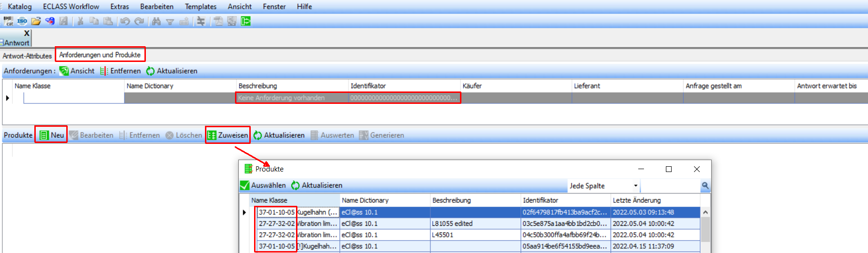This screenshot has width=868, height=253.
Task: Click magnifier search icon in Produkte dialog
Action: pyautogui.click(x=705, y=186)
